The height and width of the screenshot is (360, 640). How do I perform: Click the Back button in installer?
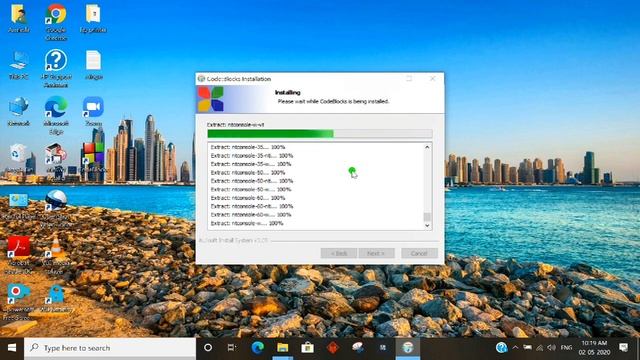[339, 253]
